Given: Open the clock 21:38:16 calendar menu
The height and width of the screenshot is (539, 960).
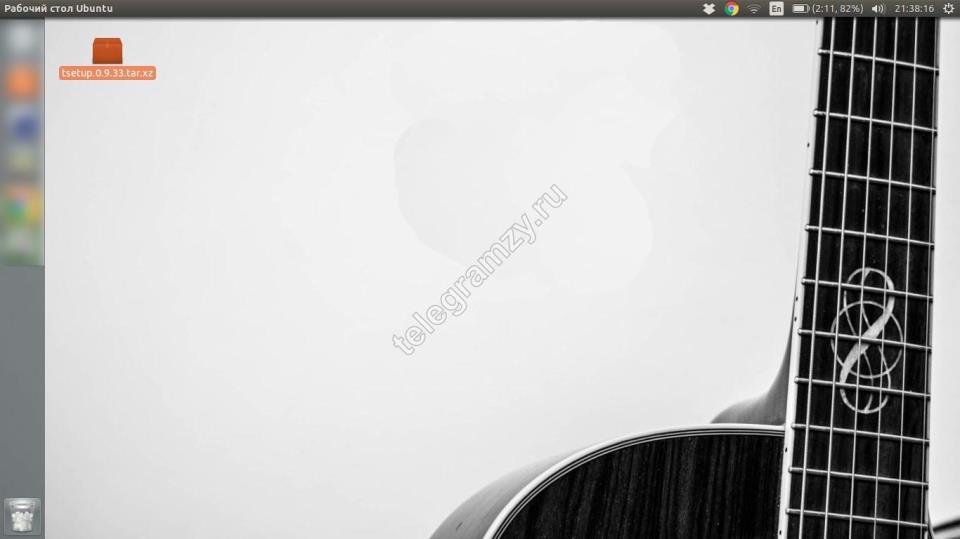Looking at the screenshot, I should pos(914,9).
